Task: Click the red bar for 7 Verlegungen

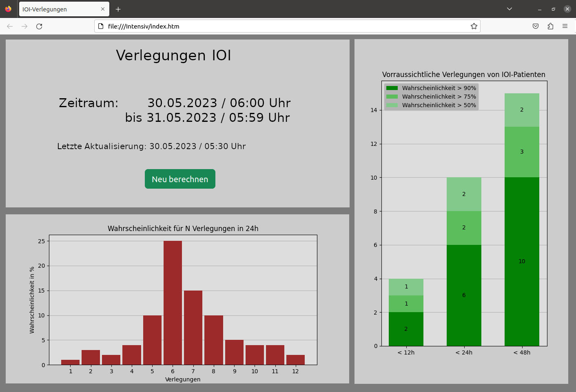Action: [193, 328]
